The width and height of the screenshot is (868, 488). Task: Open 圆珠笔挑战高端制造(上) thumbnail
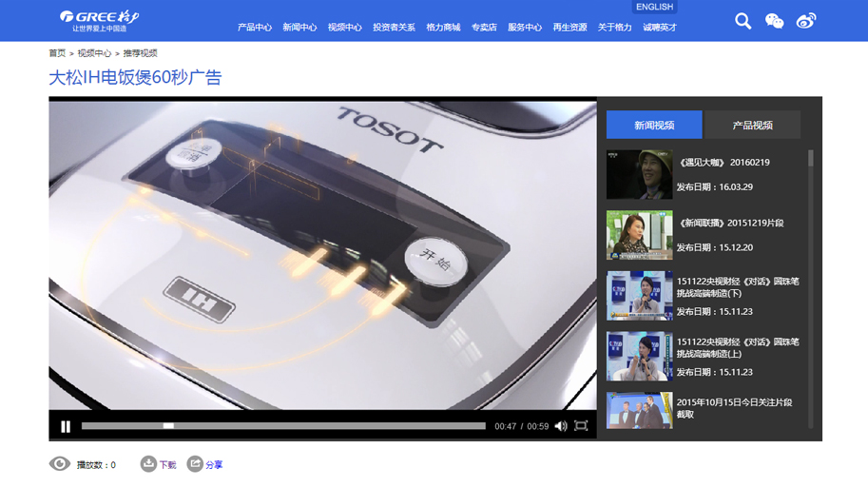coord(640,356)
